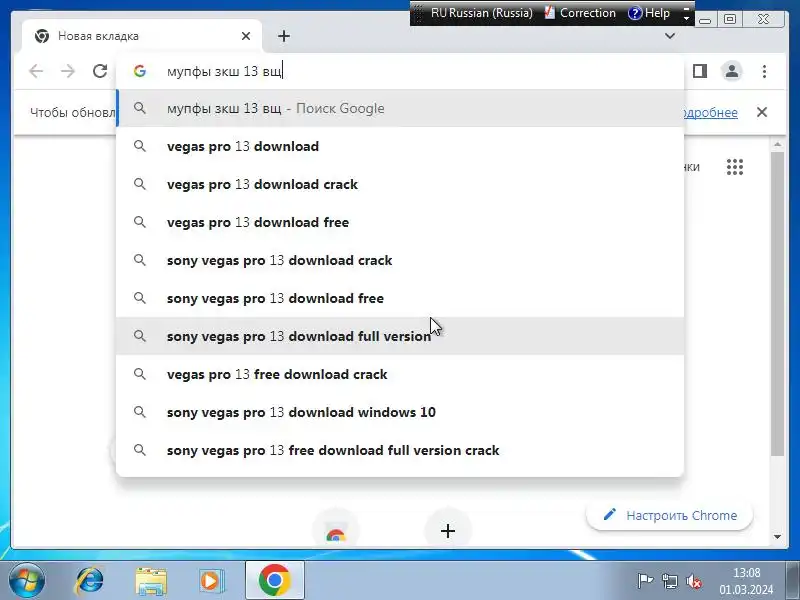
Task: Choose suggestion sony vegas pro 13 download crack
Action: (x=400, y=260)
